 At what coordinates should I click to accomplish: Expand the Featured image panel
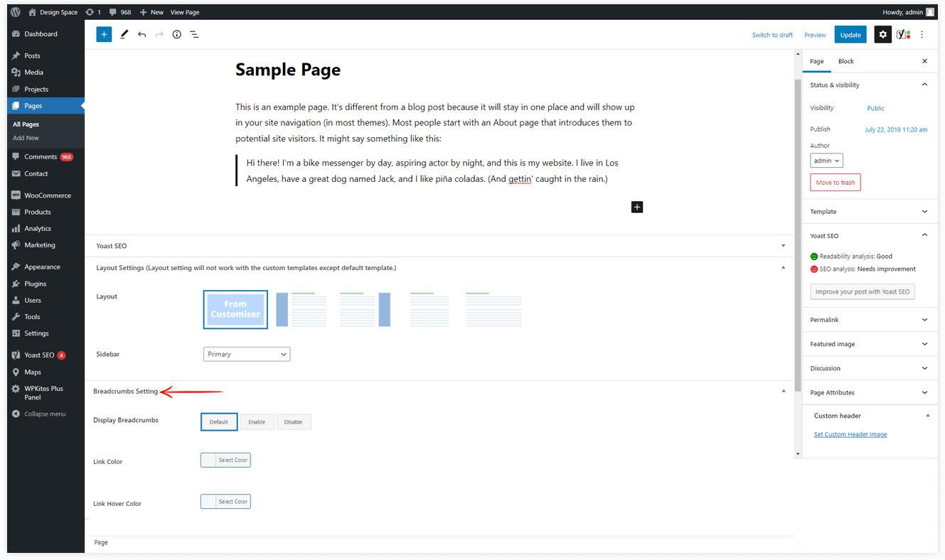[870, 344]
